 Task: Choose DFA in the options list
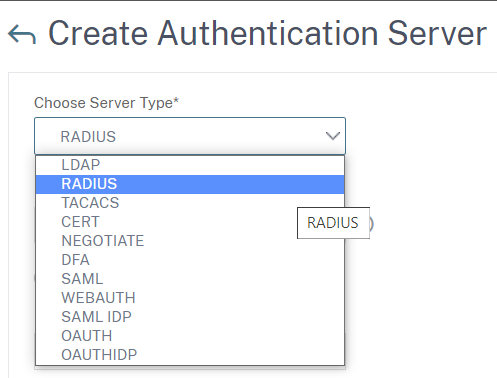(190, 260)
